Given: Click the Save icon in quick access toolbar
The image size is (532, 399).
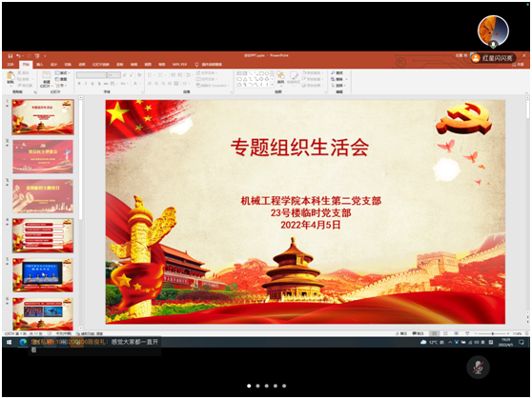Looking at the screenshot, I should tap(10, 56).
